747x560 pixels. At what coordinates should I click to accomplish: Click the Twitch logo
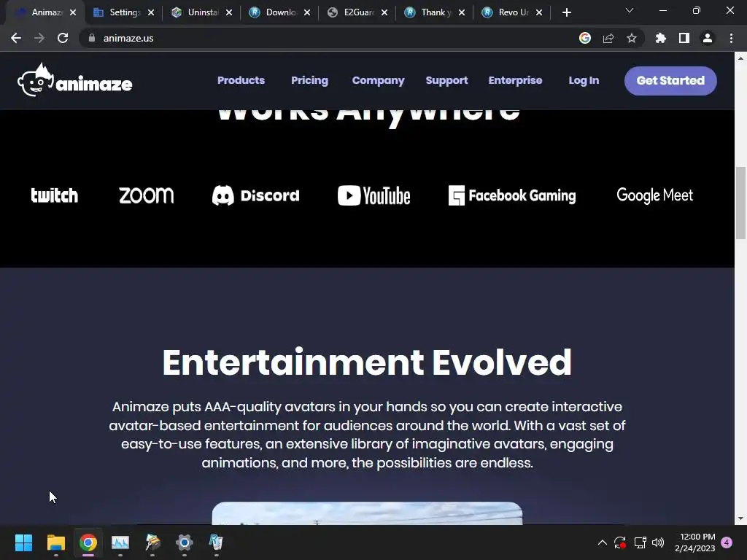54,195
